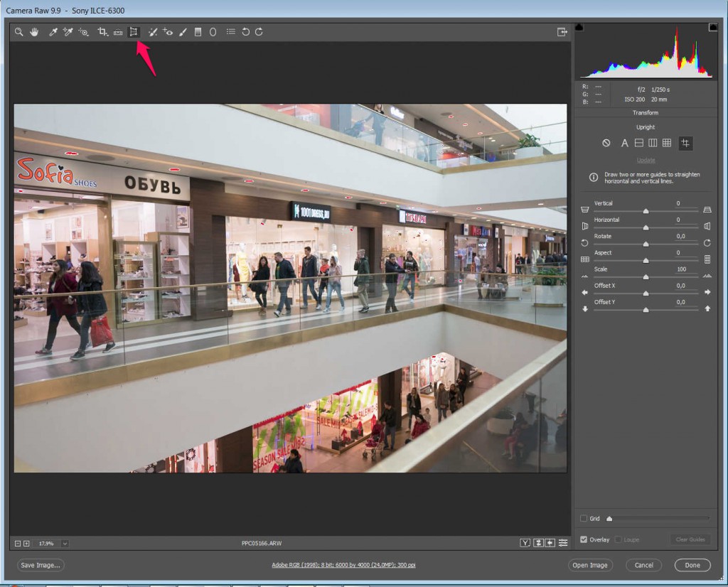
Task: Apply Auto upright correction (A icon)
Action: [625, 143]
